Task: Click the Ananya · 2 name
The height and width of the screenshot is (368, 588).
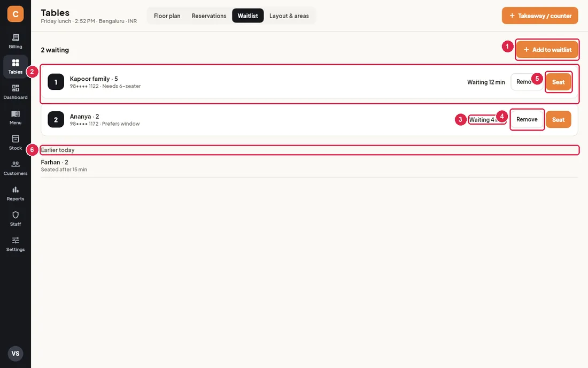Action: click(x=84, y=116)
